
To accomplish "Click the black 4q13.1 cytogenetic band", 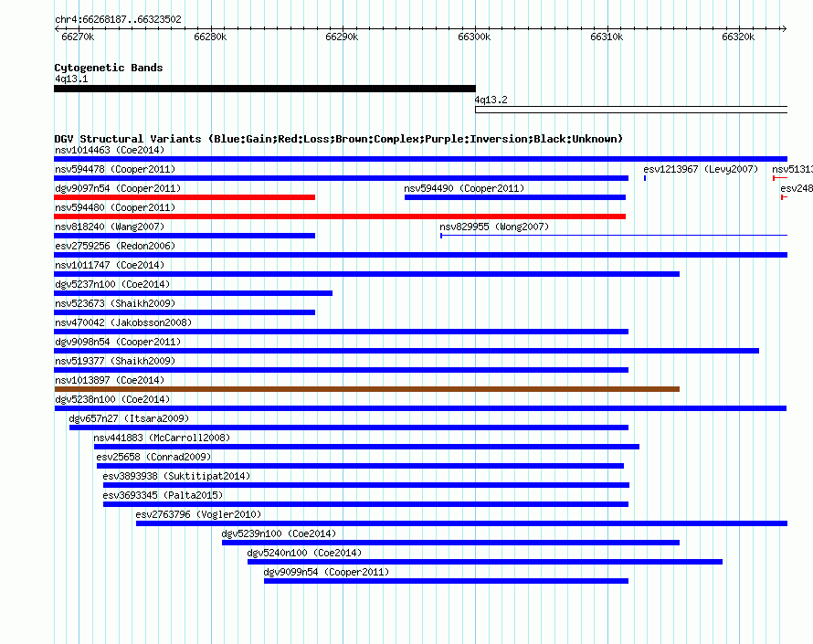I will (264, 89).
